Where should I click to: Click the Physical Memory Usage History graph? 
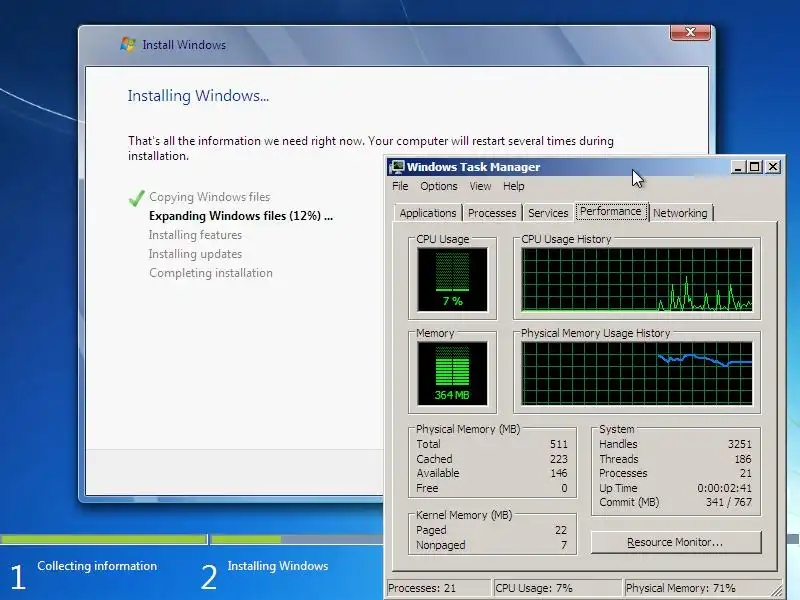637,373
